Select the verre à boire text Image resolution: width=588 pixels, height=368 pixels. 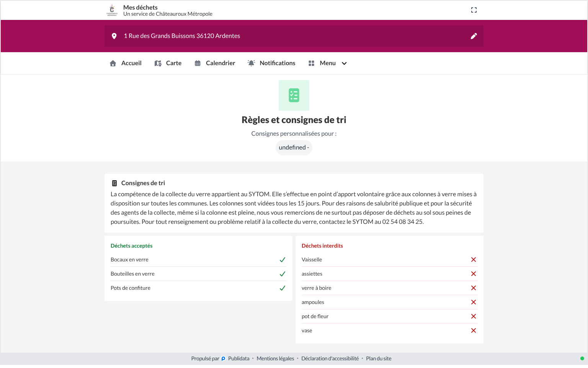coord(317,288)
